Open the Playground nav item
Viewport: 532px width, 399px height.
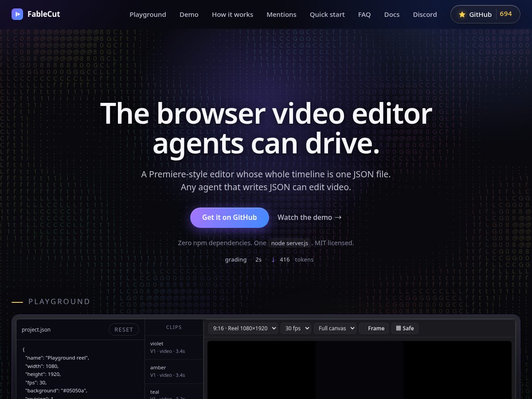click(x=148, y=15)
